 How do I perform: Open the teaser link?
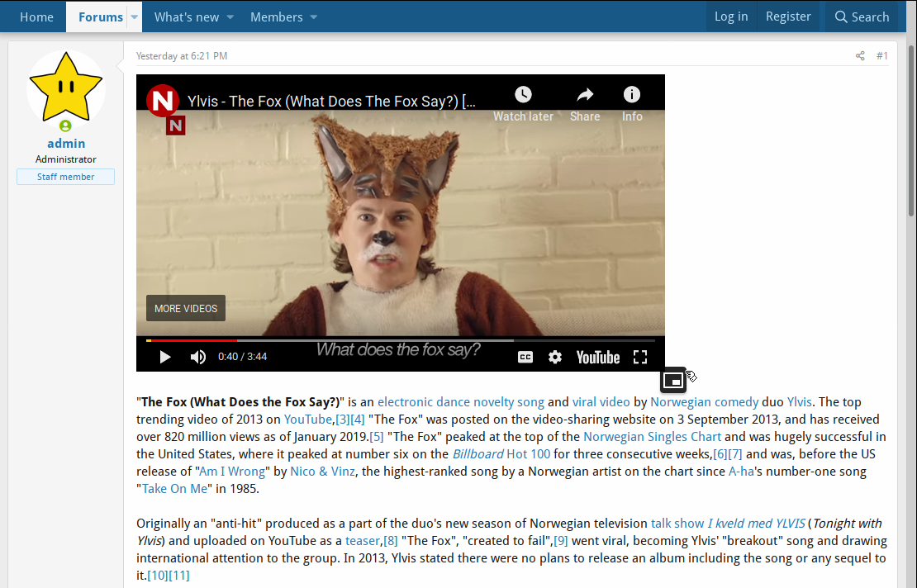[363, 541]
